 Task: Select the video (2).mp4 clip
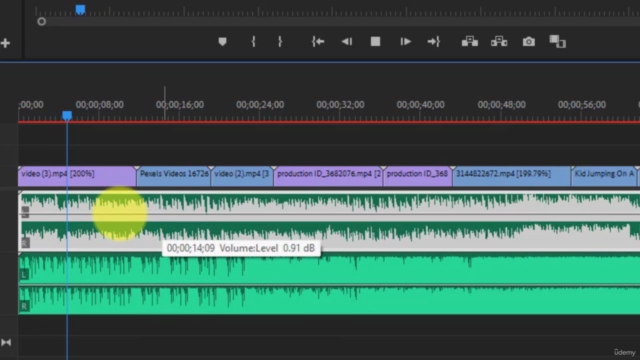pos(242,176)
